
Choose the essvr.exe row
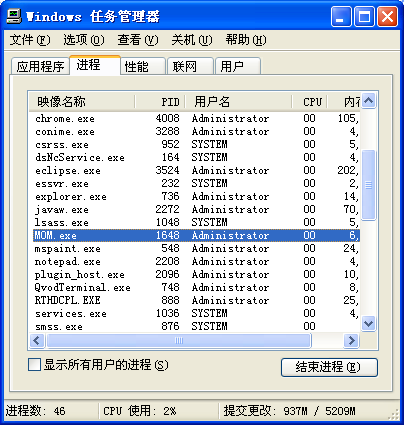coord(197,183)
